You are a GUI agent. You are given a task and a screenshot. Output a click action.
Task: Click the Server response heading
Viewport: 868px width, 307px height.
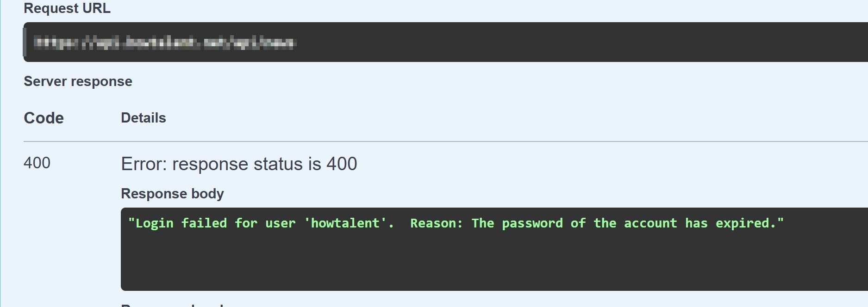(x=78, y=81)
